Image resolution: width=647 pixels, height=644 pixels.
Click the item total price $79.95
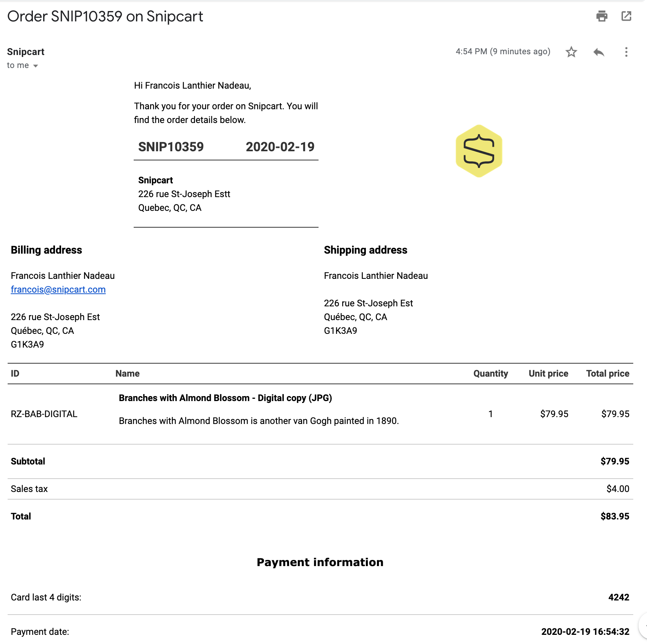615,414
